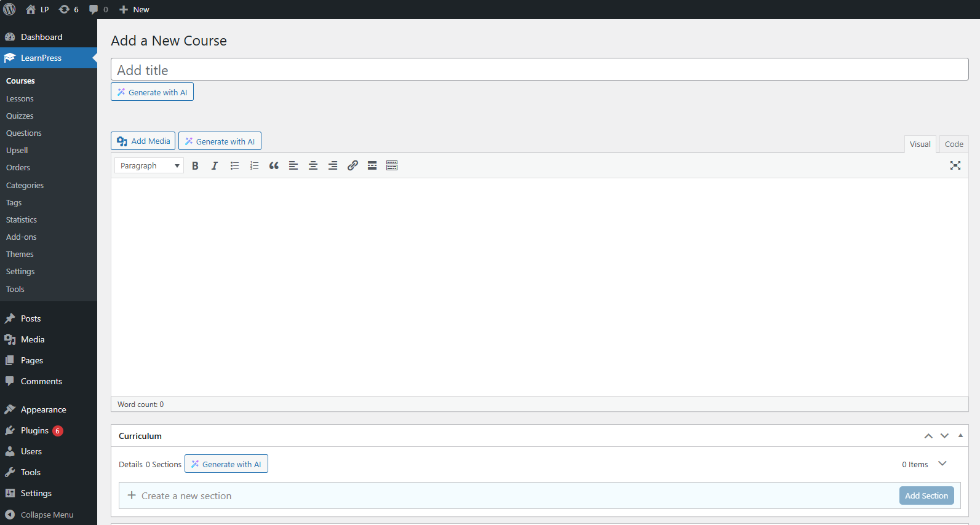Toggle bold formatting in editor toolbar
Image resolution: width=980 pixels, height=525 pixels.
[x=195, y=165]
